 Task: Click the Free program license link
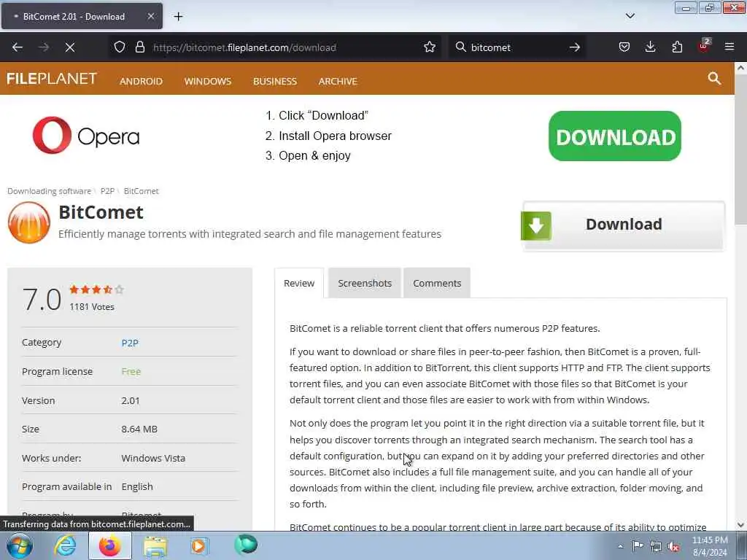pos(131,371)
